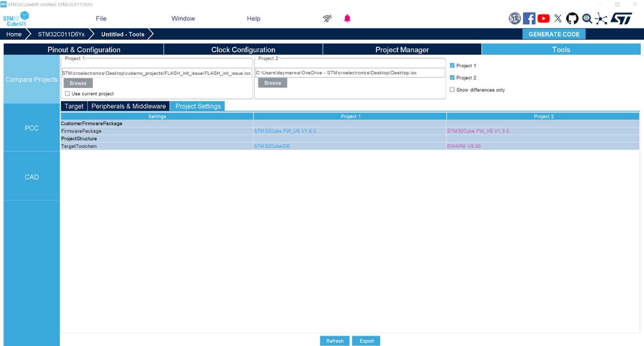This screenshot has height=346, width=644.
Task: Select the ProjectStructure row
Action: tap(350, 139)
